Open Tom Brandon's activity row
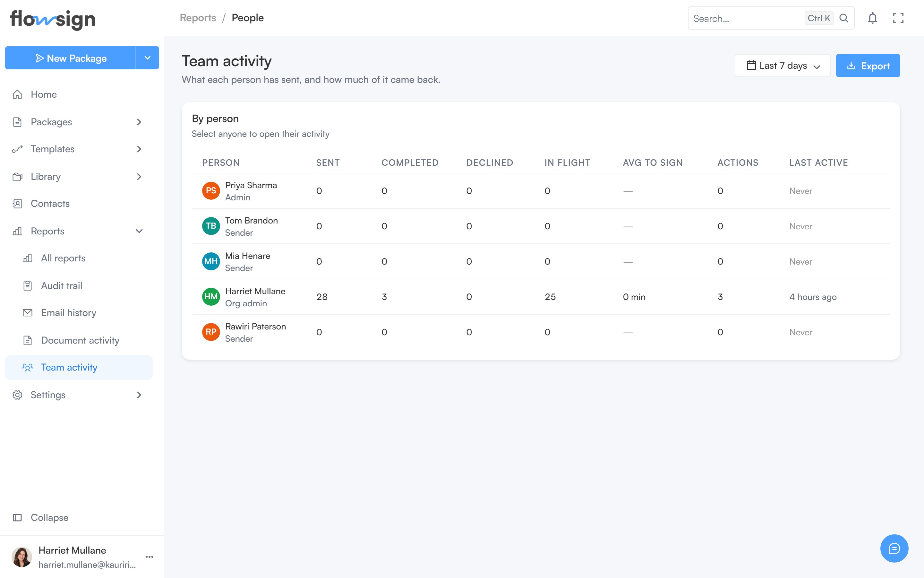 coord(541,226)
